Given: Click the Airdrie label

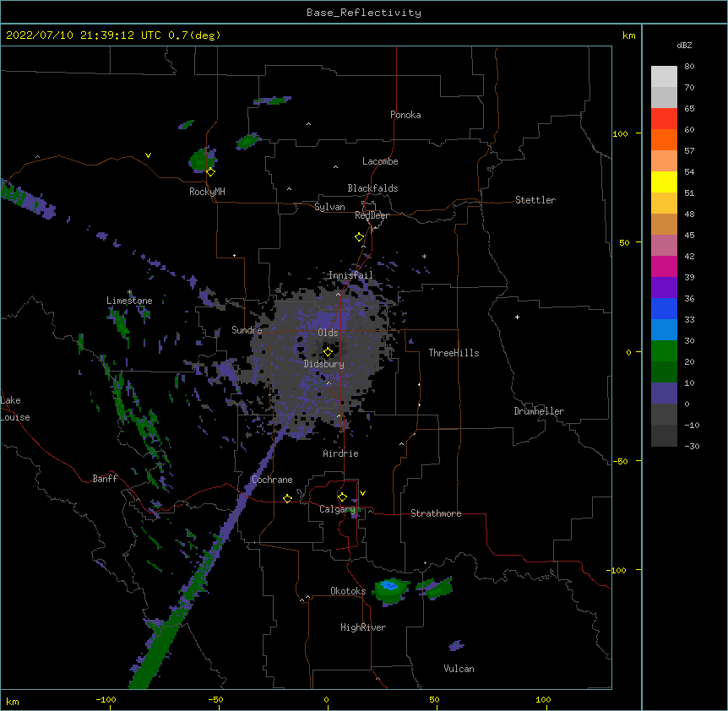Looking at the screenshot, I should 341,453.
